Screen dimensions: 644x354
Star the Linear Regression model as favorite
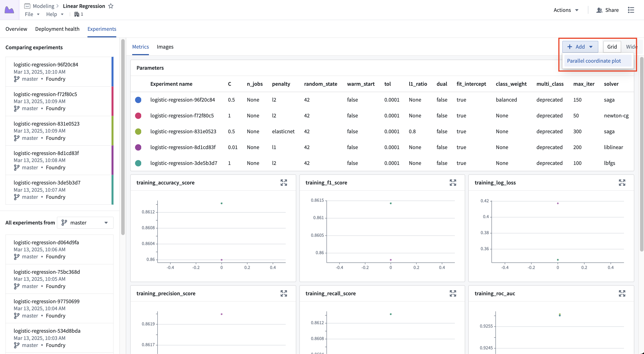click(111, 6)
